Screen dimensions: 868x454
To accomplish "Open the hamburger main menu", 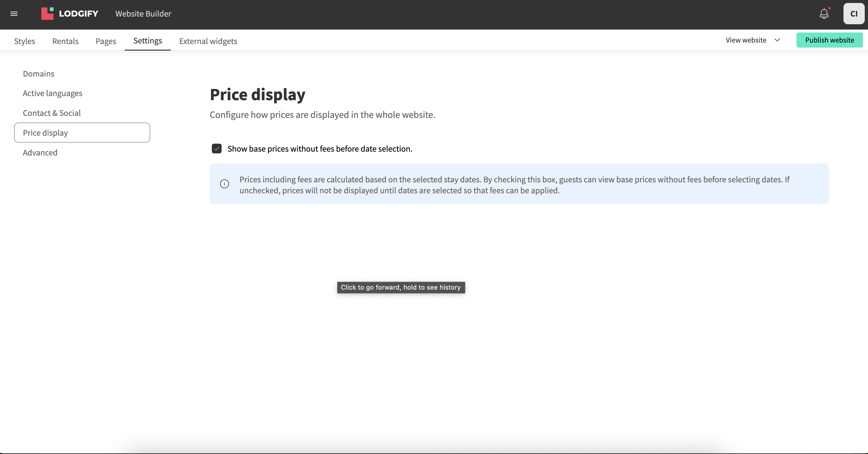I will click(x=14, y=14).
